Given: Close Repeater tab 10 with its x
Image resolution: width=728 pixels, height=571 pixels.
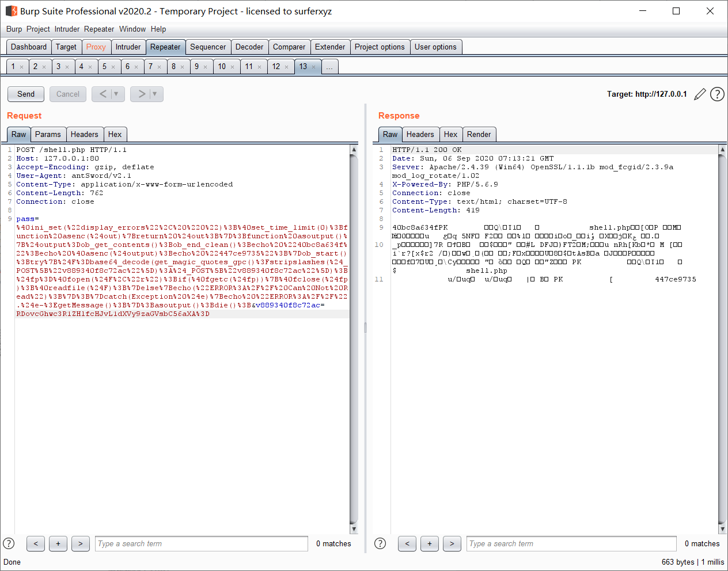Looking at the screenshot, I should coord(233,67).
